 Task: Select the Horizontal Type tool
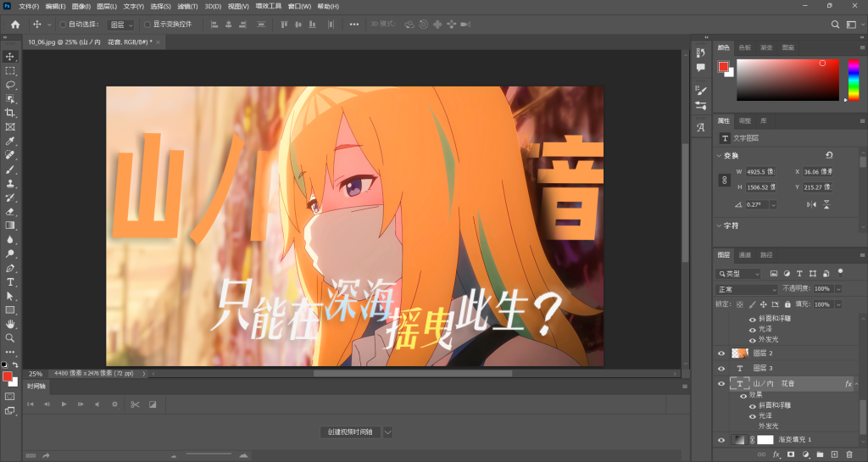tap(10, 281)
